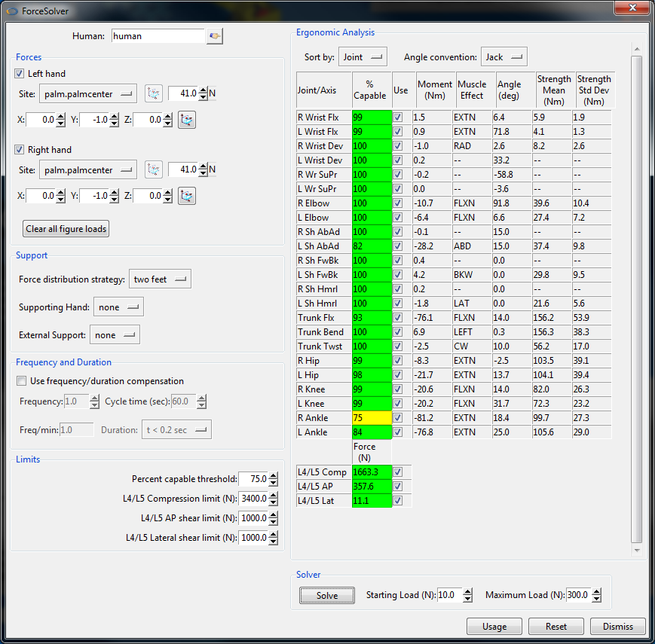Viewport: 655px width, 644px height.
Task: Click the L Hip row label
Action: [x=324, y=375]
